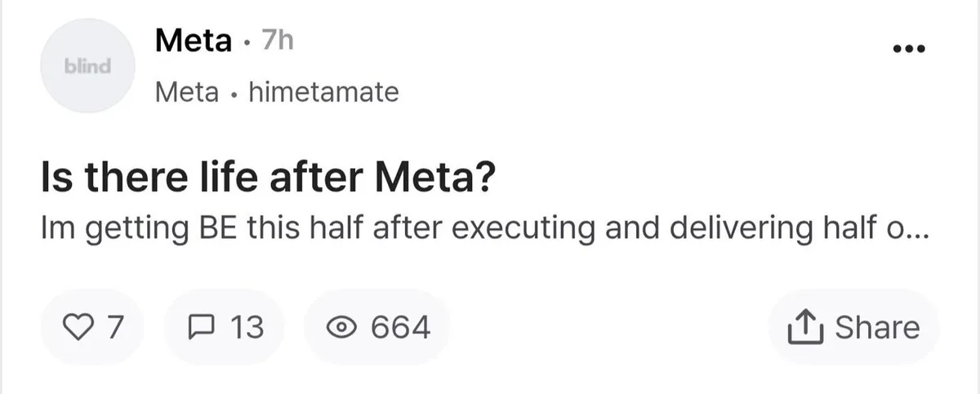Click the like count number 7
The height and width of the screenshot is (394, 980).
[x=115, y=328]
